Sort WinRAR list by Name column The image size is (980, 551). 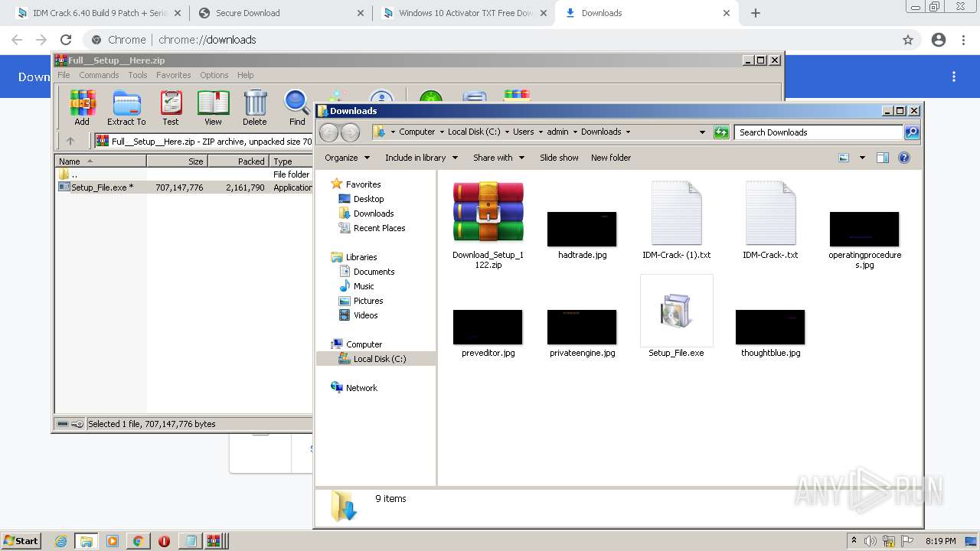[101, 161]
